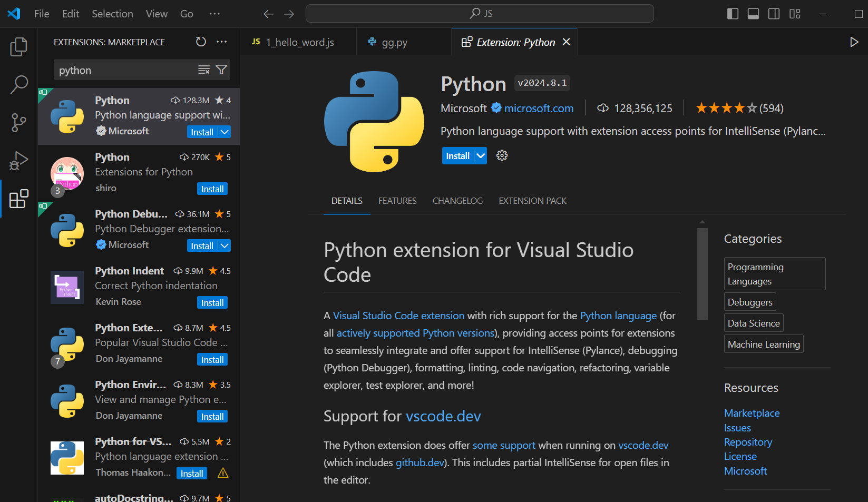Open the Python extension manage gear
The image size is (868, 502).
pos(502,155)
